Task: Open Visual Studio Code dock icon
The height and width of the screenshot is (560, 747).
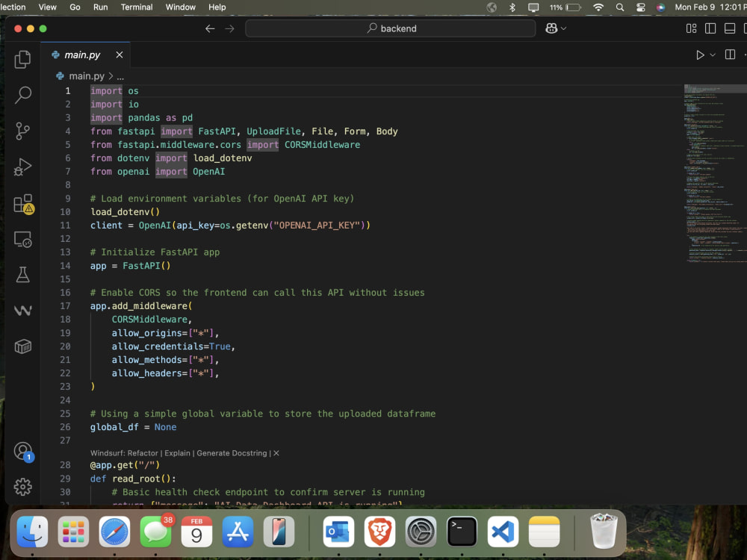Action: coord(503,532)
